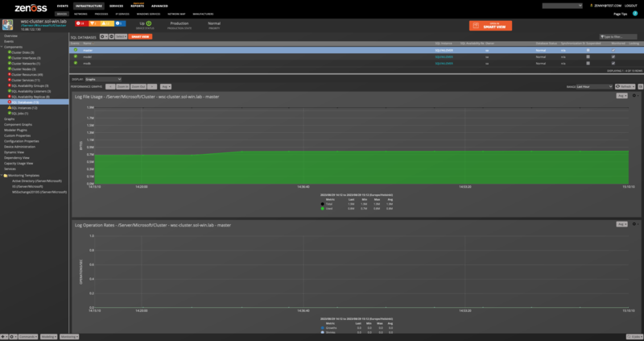Image resolution: width=644 pixels, height=341 pixels.
Task: Open the Infrastructure top menu
Action: (89, 6)
